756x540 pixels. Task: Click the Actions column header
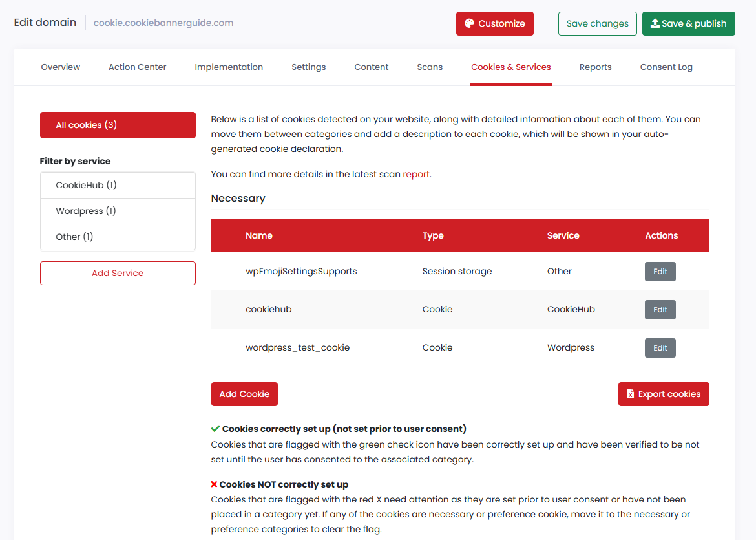[x=662, y=235]
